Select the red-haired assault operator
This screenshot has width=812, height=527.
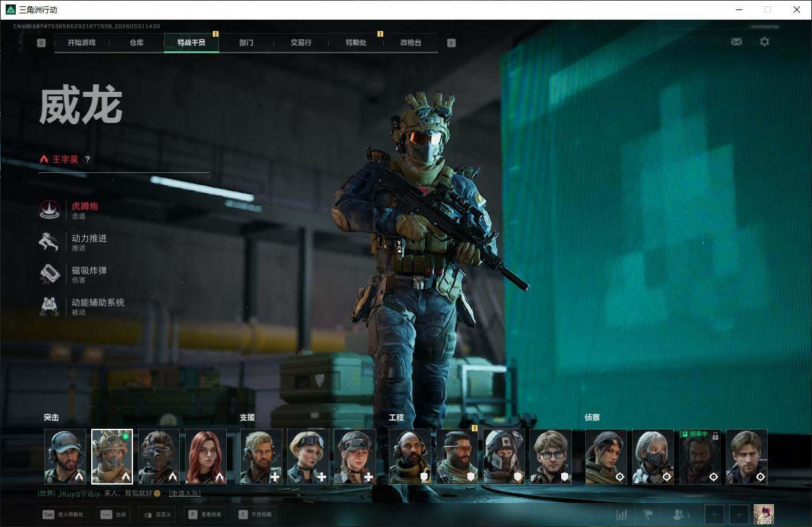pos(206,457)
